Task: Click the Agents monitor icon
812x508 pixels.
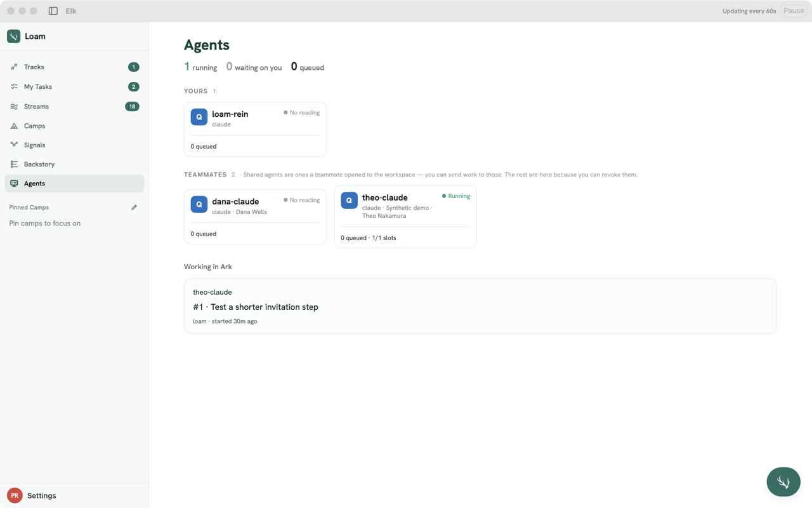Action: pyautogui.click(x=14, y=184)
